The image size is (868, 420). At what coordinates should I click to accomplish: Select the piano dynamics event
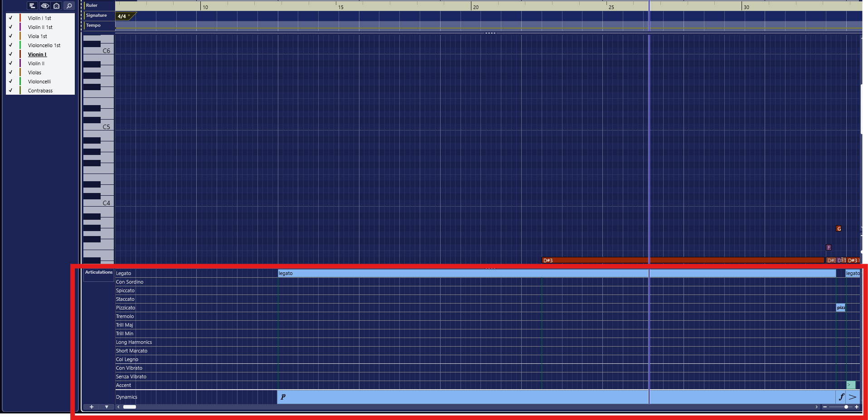click(x=556, y=397)
